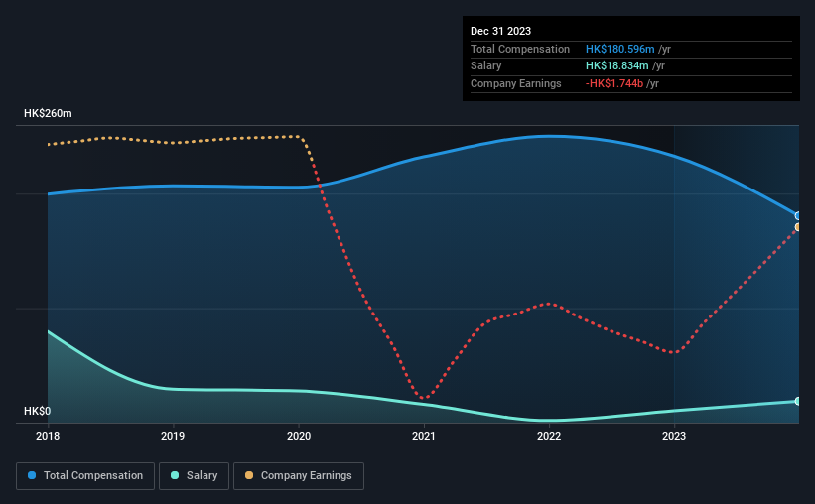815x504 pixels.
Task: Click the HK$0 y-axis label
Action: 38,411
